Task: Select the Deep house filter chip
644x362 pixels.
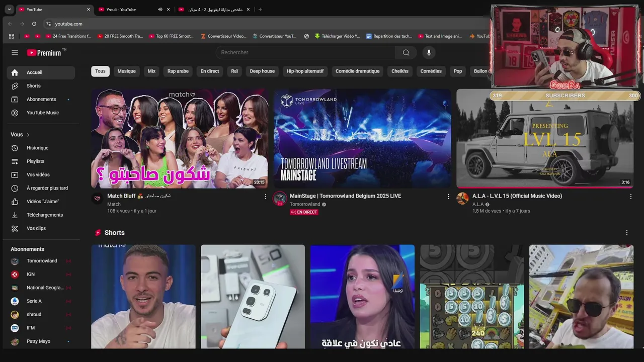Action: pyautogui.click(x=262, y=71)
